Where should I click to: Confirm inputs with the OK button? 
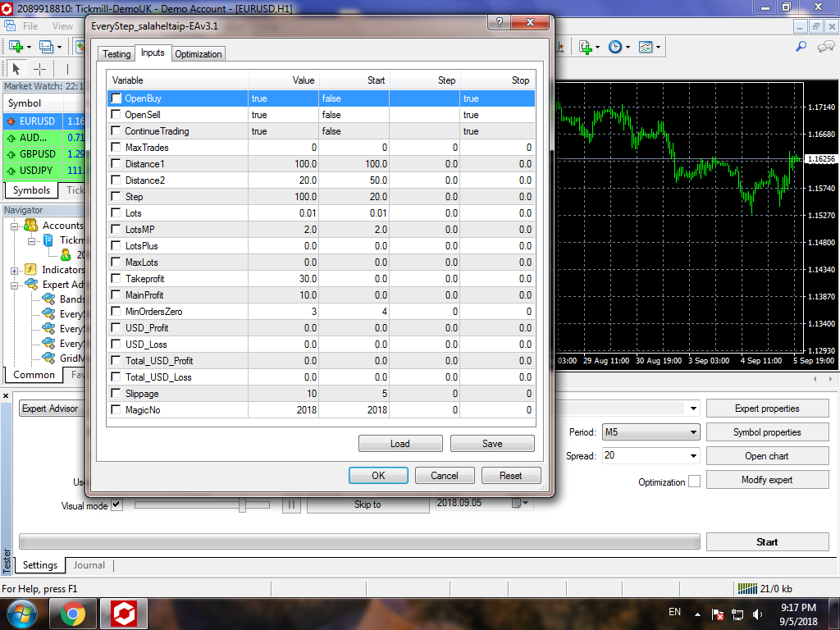(x=378, y=475)
